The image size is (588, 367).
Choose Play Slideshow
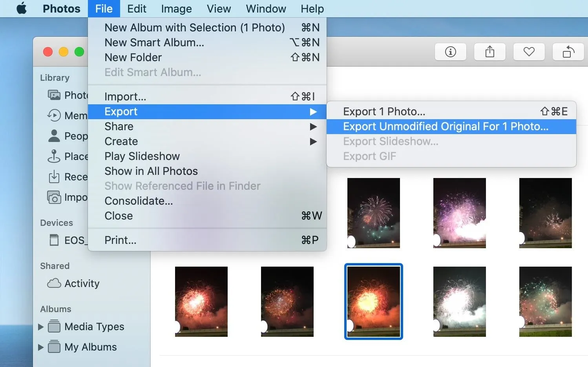[x=207, y=156]
